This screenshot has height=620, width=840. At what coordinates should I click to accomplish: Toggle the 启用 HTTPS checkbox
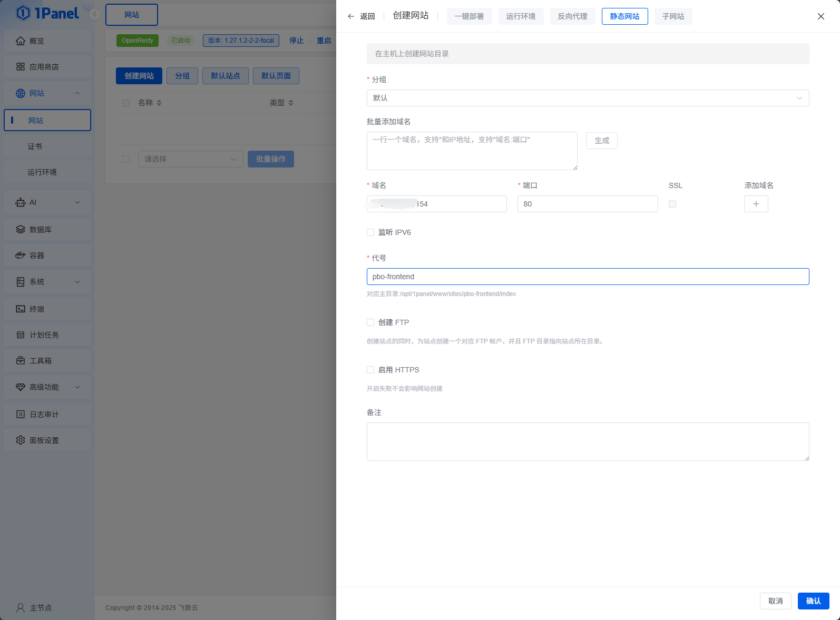click(370, 370)
